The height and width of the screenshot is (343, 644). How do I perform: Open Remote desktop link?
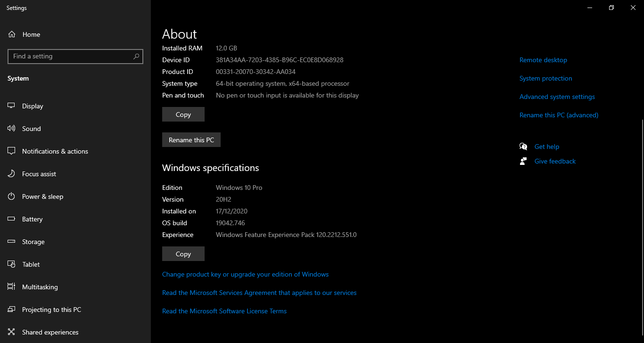tap(543, 60)
